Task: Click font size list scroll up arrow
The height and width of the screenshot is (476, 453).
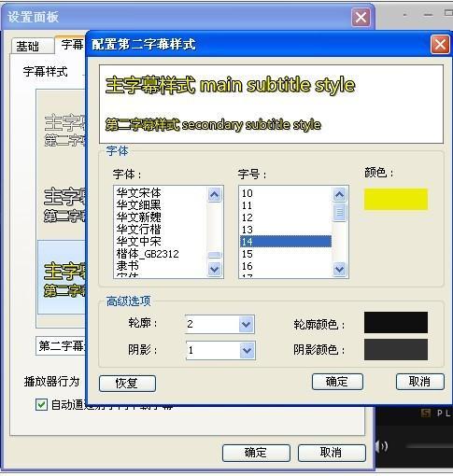Action: tap(339, 194)
